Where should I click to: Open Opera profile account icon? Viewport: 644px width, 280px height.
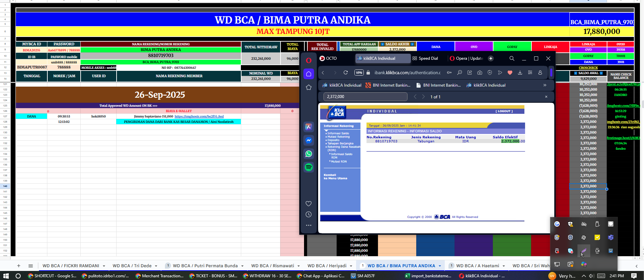tap(540, 73)
